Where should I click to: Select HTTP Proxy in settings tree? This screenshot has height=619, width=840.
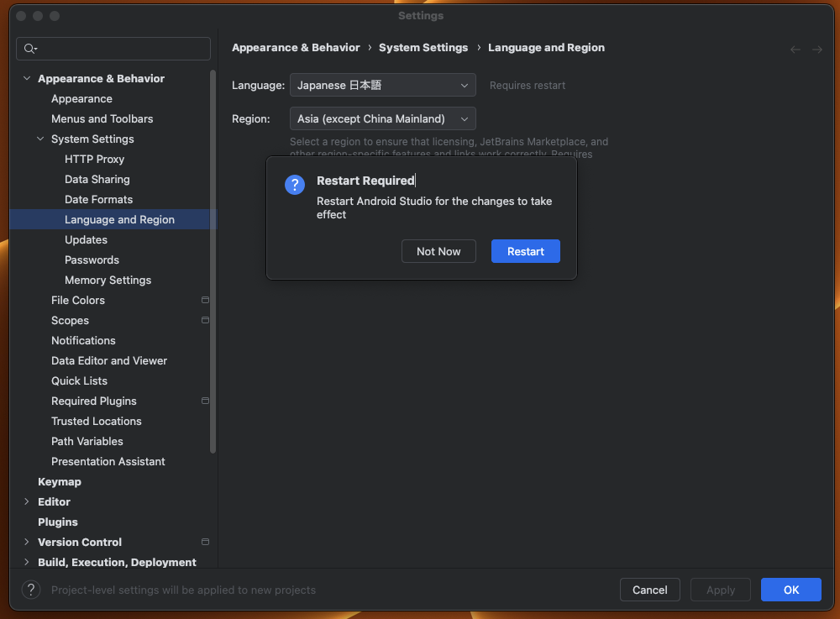click(x=94, y=159)
